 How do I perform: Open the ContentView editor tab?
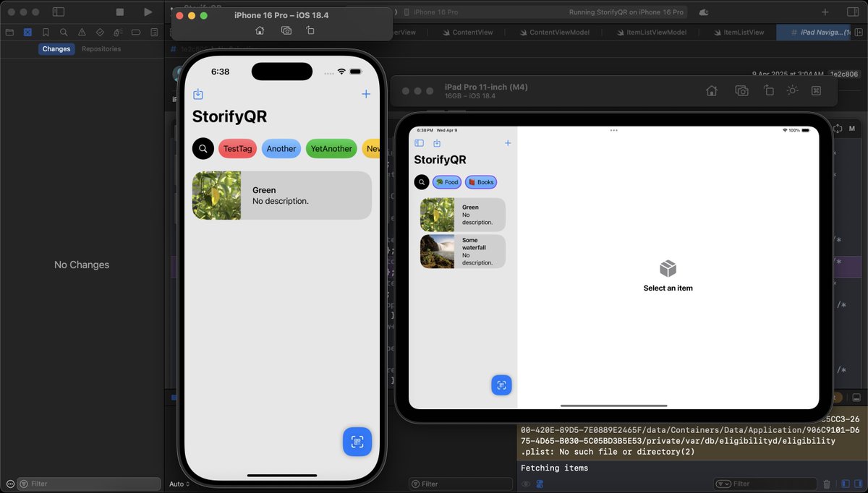tap(467, 33)
